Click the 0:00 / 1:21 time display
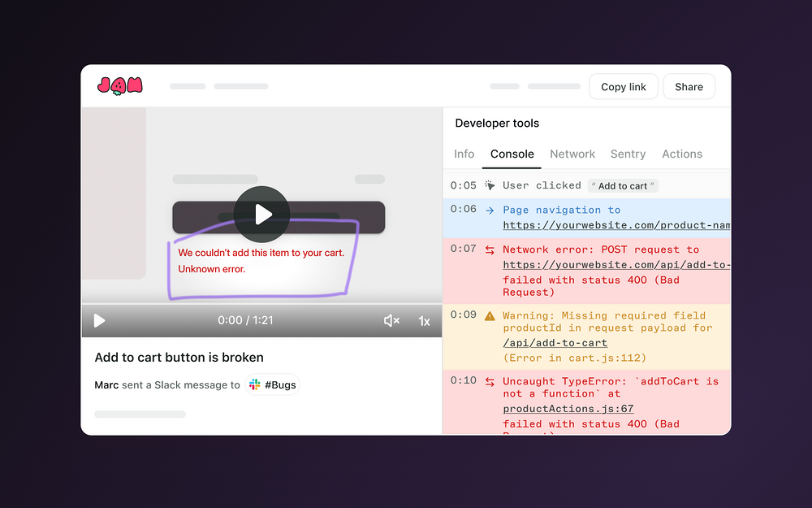 pos(245,320)
